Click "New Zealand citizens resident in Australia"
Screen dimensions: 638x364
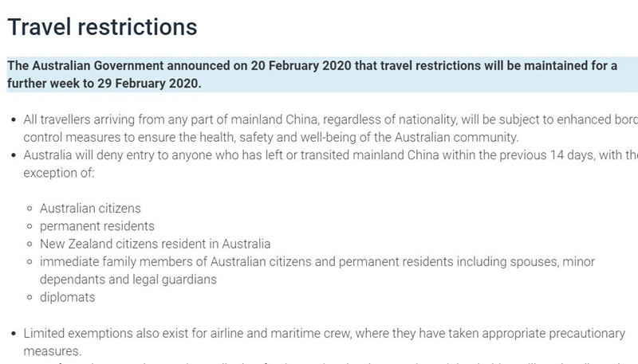click(x=156, y=244)
